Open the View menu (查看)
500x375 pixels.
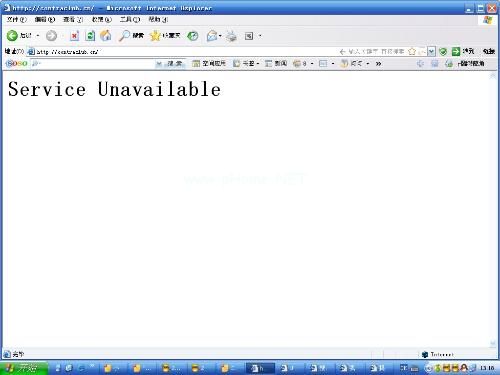tap(73, 20)
